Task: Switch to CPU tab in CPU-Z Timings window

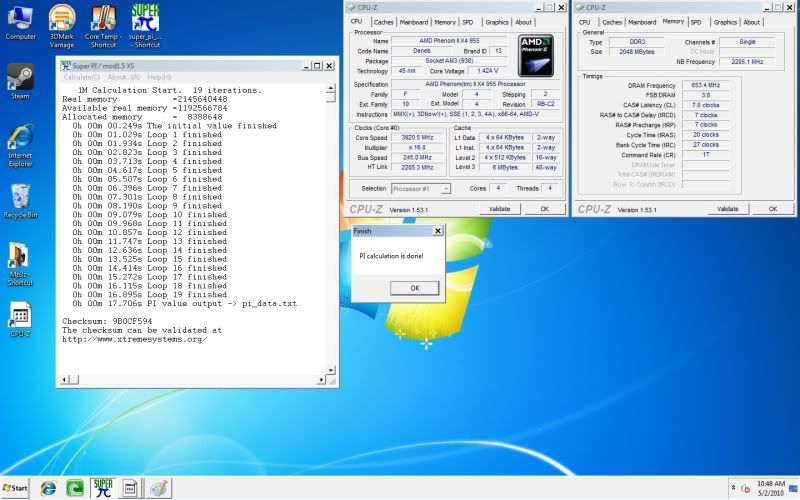Action: pyautogui.click(x=585, y=22)
